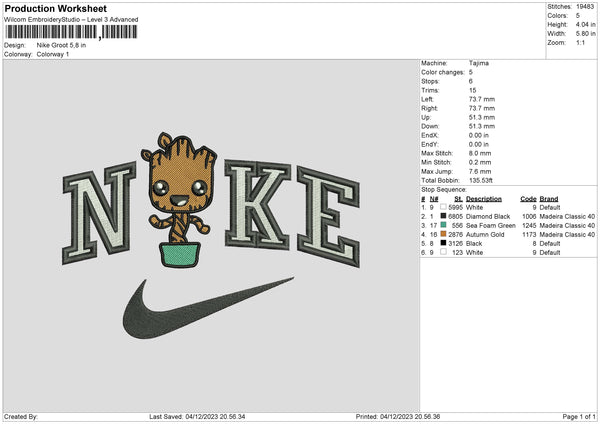Screen dimensions: 600x424
Task: Select the letter E in the design
Action: tap(328, 217)
